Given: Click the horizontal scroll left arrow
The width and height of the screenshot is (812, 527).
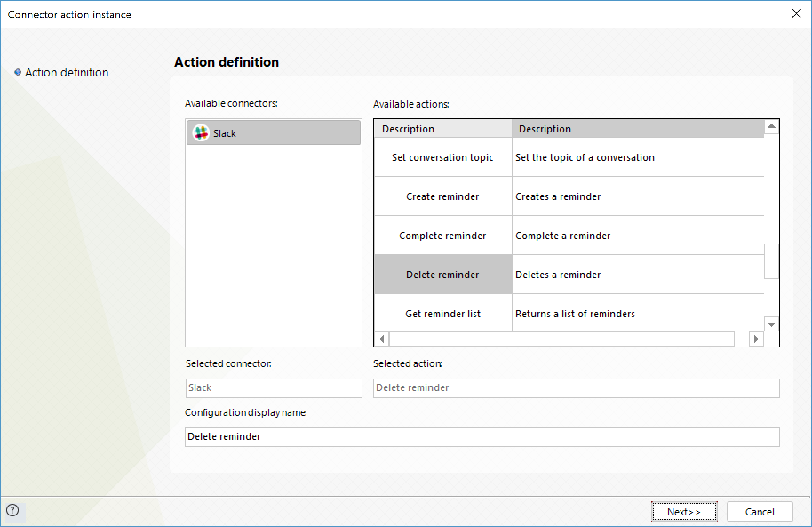Looking at the screenshot, I should coord(382,339).
